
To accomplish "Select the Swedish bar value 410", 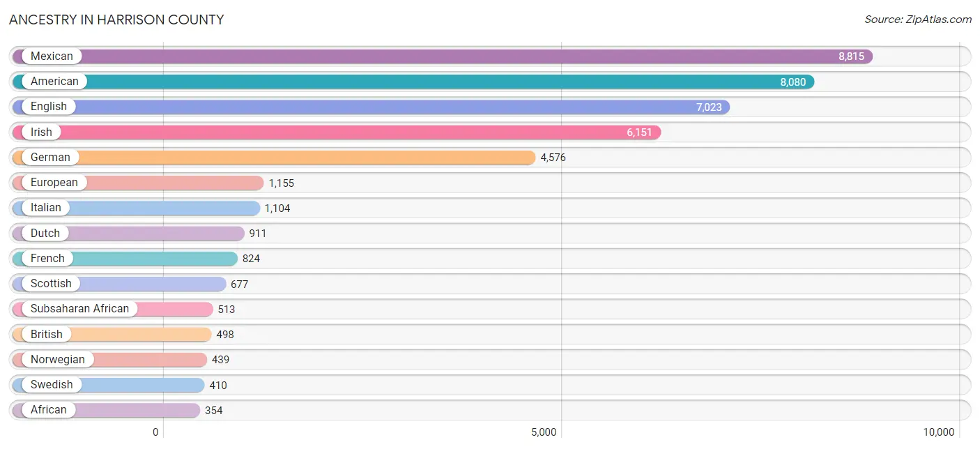I will tap(218, 386).
